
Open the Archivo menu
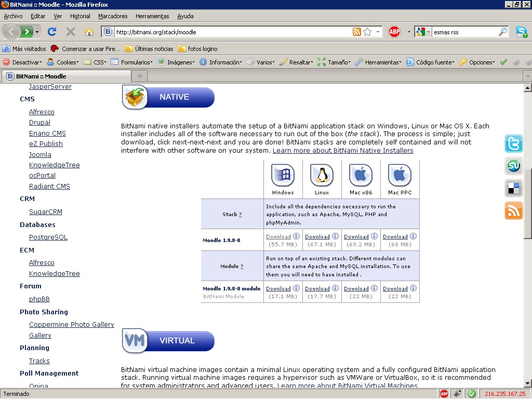13,16
